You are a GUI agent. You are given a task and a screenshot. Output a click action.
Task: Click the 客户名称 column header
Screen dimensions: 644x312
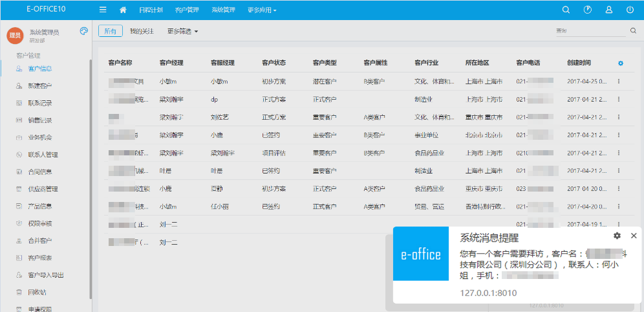click(x=120, y=63)
